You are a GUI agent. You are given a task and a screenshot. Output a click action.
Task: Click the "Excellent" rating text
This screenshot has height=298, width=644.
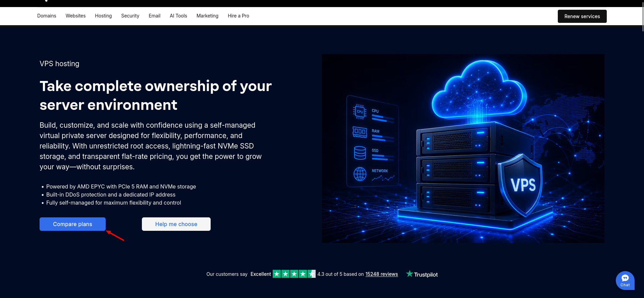(261, 274)
